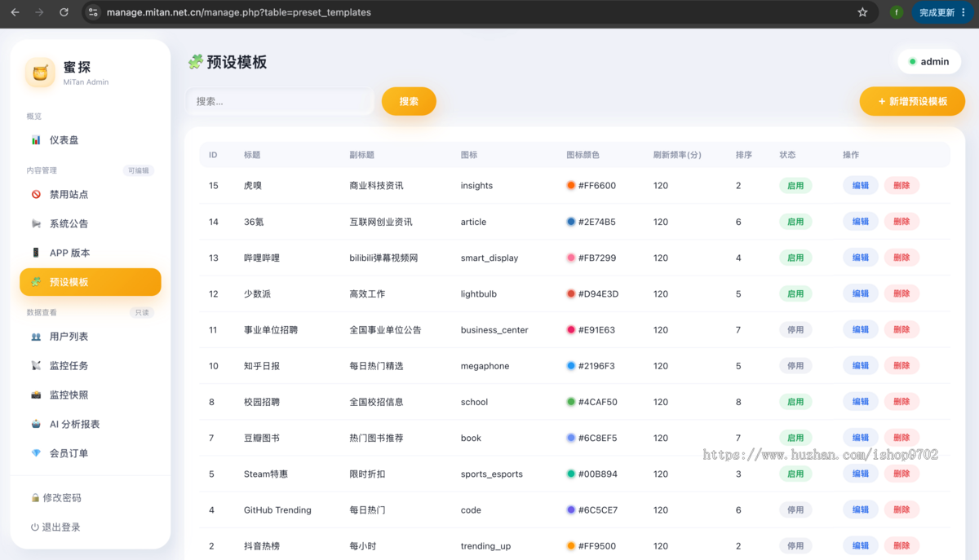Click 新增预设模板 button

click(912, 101)
